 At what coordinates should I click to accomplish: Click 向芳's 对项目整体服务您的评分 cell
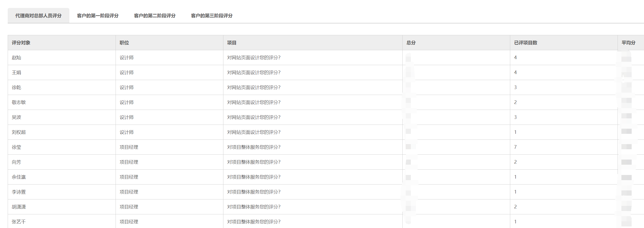pos(254,162)
